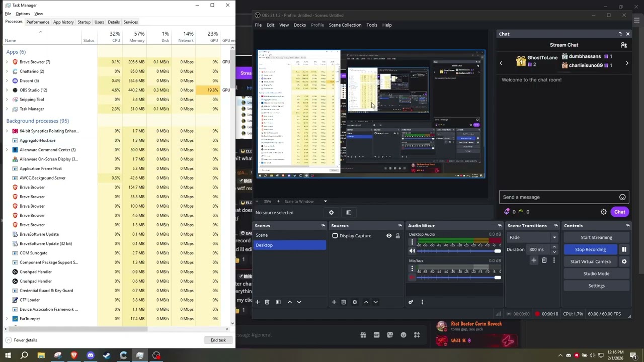Open source properties gear in Sources panel
Screen dimensions: 644x362
click(355, 302)
